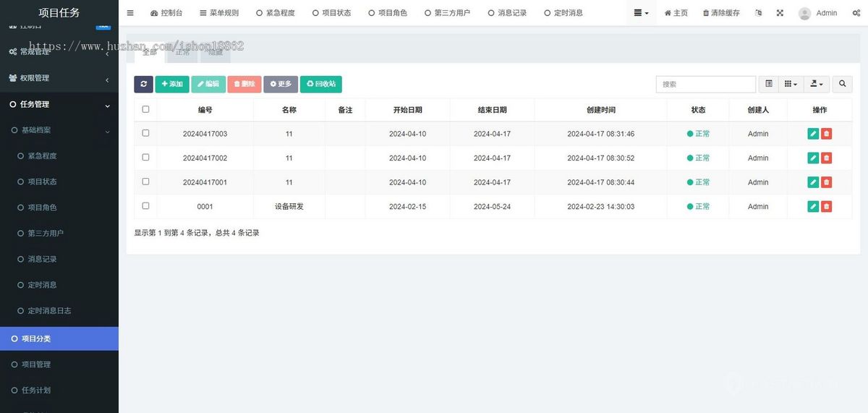This screenshot has height=413, width=868.
Task: Open 任务计划 in sidebar
Action: click(x=59, y=390)
